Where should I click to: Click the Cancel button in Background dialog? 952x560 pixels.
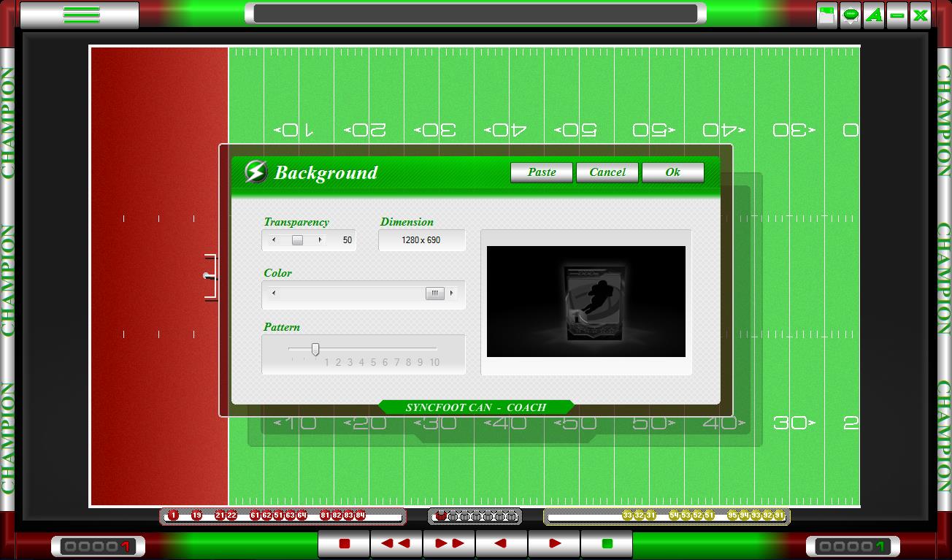tap(607, 172)
